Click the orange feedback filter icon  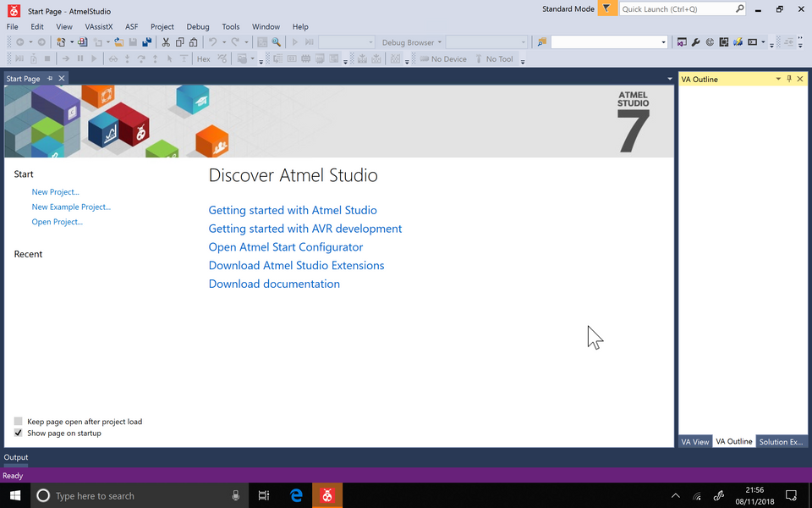[606, 8]
